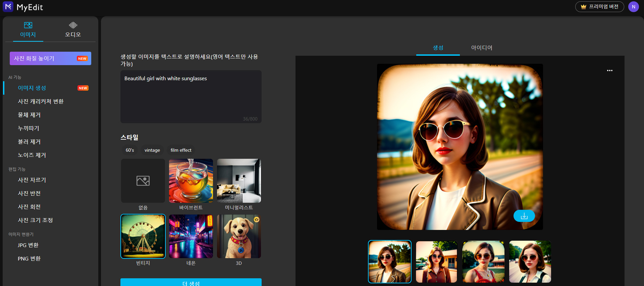Viewport: 644px width, 286px height.
Task: Click the 프리미엄 버전 premium button
Action: [x=600, y=7]
